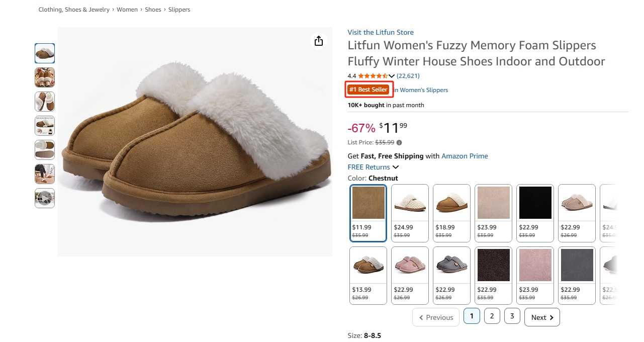Open the 22,621 ratings link
The height and width of the screenshot is (342, 644).
(x=408, y=76)
